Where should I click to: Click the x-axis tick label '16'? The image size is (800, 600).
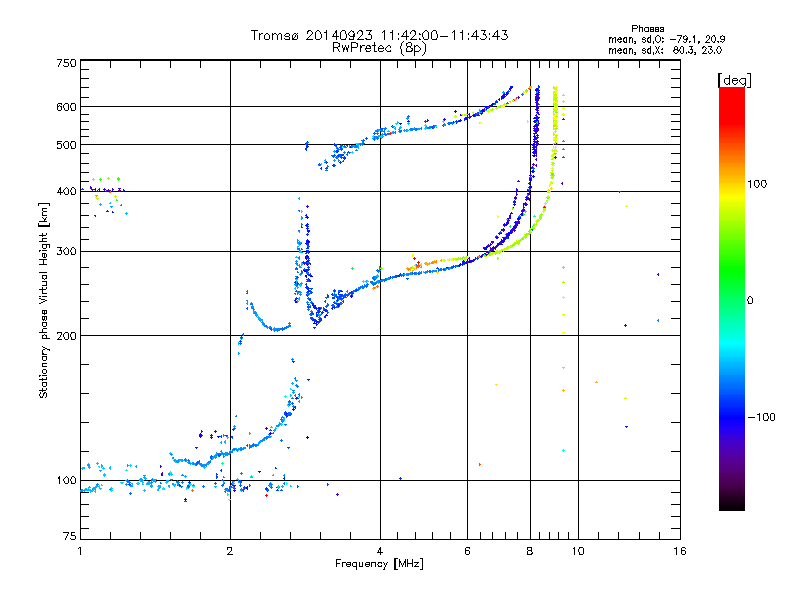[x=680, y=551]
